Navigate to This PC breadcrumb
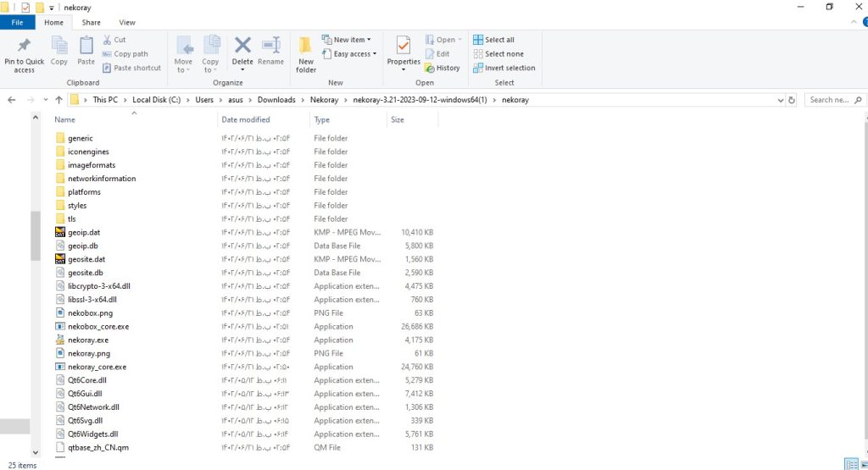This screenshot has width=868, height=470. click(105, 100)
